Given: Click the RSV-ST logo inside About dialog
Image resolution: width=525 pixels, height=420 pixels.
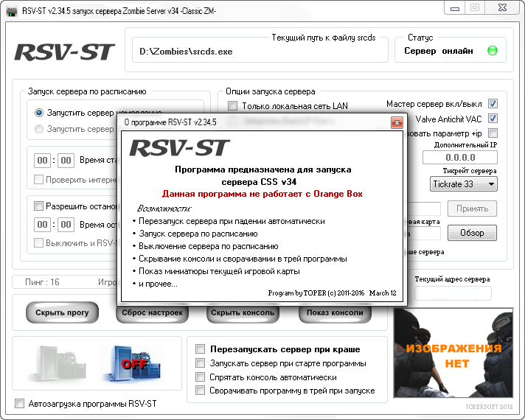Looking at the screenshot, I should click(179, 148).
